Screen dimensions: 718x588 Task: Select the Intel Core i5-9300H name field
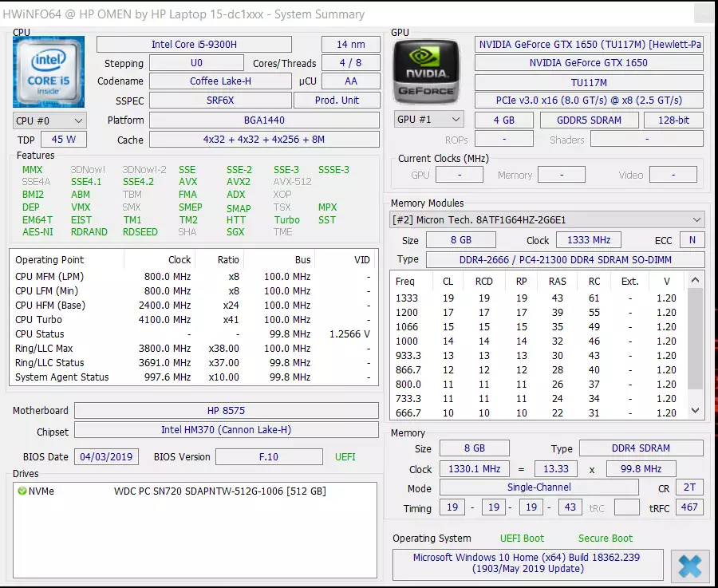coord(194,45)
